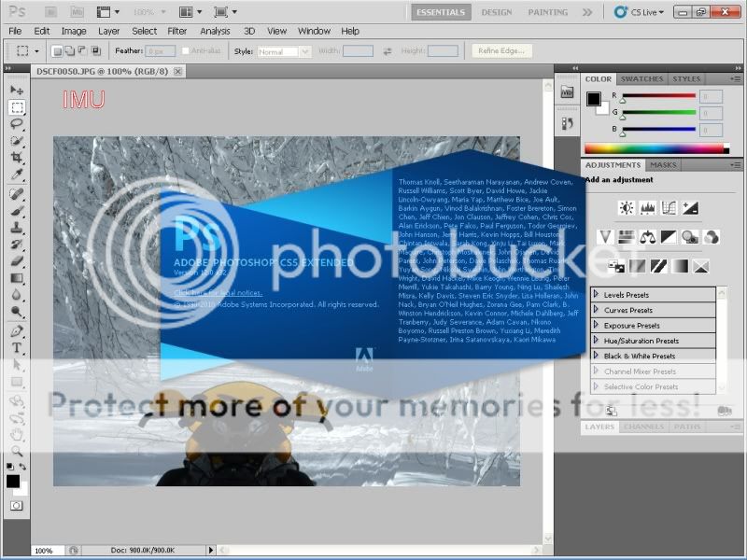Expand the Hue/Saturation Presets group
This screenshot has height=560, width=747.
[x=597, y=341]
